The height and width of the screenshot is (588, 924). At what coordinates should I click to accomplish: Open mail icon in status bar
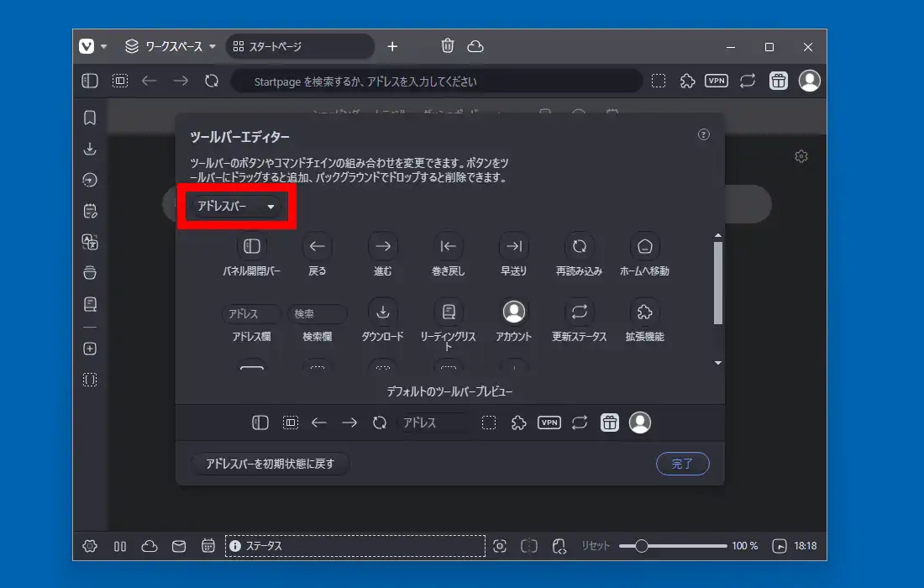point(179,546)
